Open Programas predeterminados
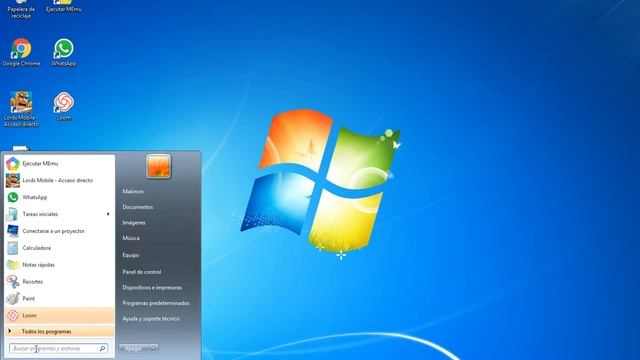The width and height of the screenshot is (640, 360). 156,303
